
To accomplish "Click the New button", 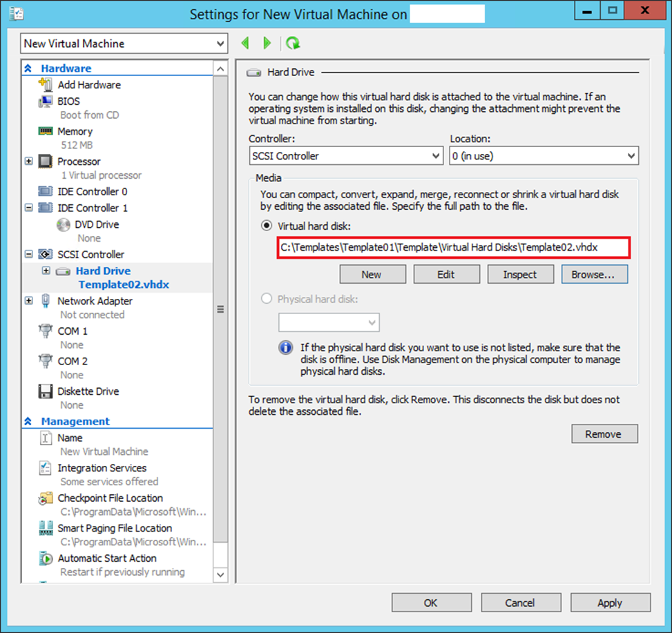I will tap(372, 274).
